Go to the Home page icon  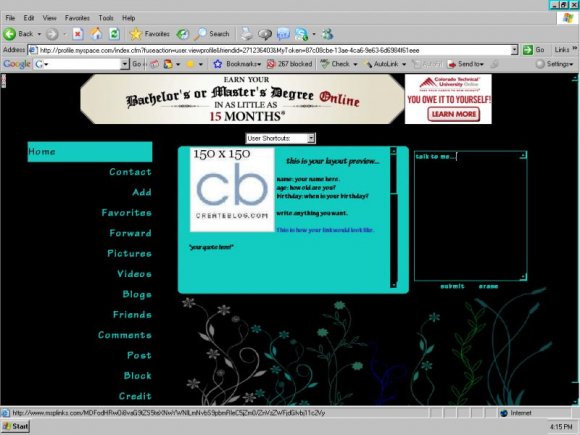96,34
